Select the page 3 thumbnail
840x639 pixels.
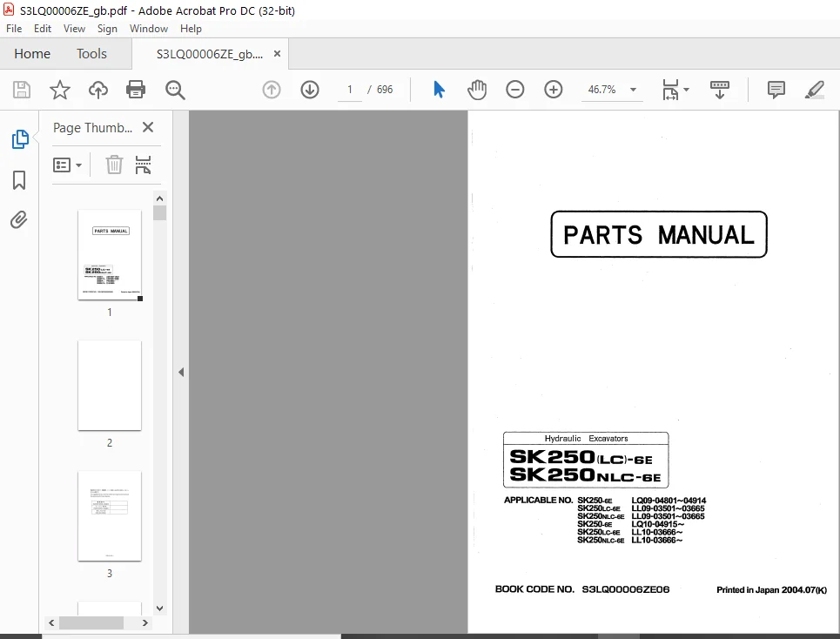[110, 515]
